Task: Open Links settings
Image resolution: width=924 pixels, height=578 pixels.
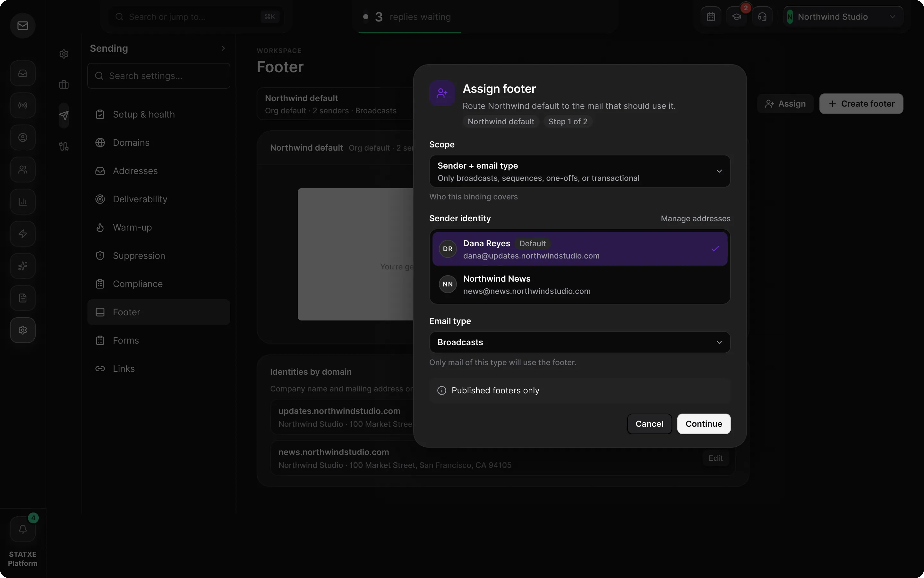Action: [158, 369]
